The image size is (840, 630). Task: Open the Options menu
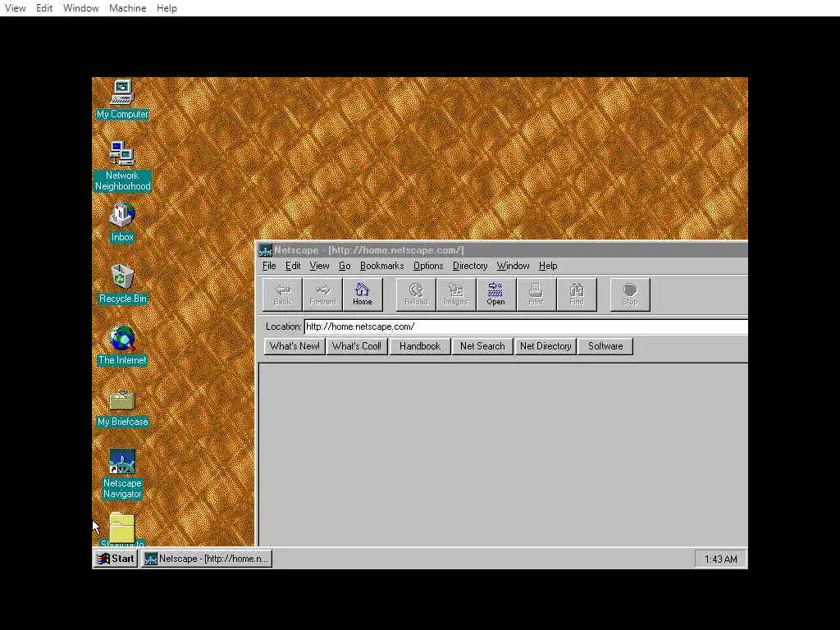pyautogui.click(x=428, y=266)
